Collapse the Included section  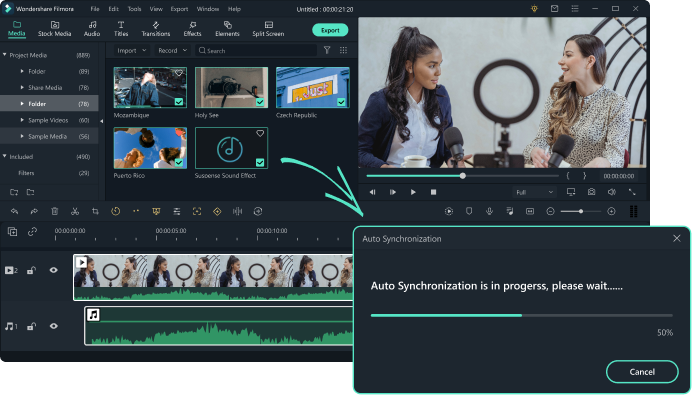tap(5, 156)
